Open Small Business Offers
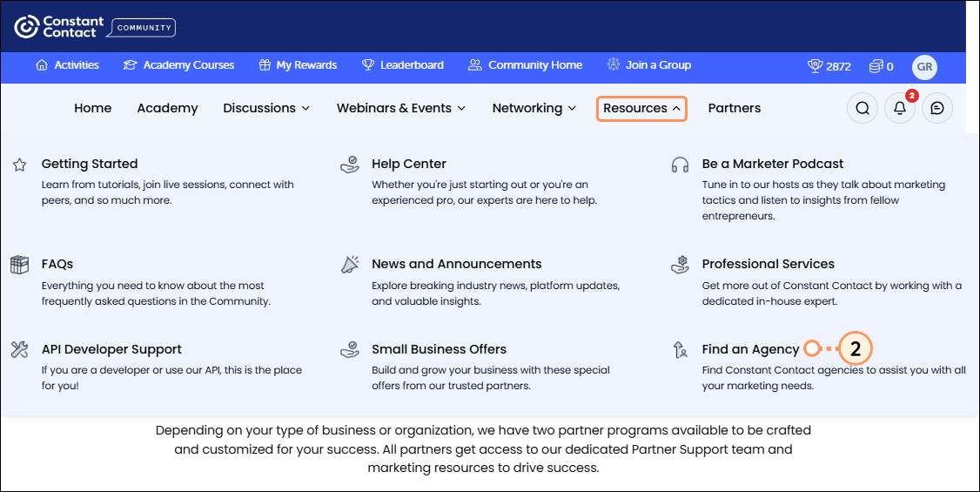This screenshot has height=492, width=980. tap(440, 349)
